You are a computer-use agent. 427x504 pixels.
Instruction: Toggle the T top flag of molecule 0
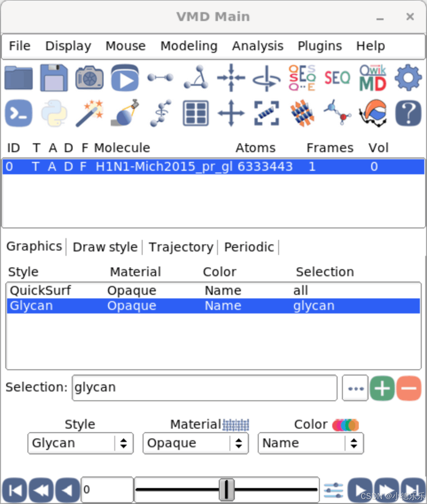pyautogui.click(x=36, y=167)
